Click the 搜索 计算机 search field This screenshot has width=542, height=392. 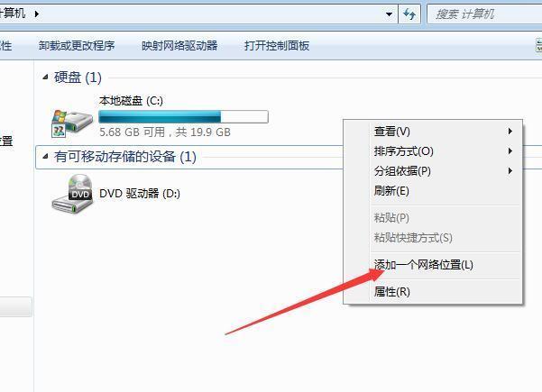pos(484,14)
